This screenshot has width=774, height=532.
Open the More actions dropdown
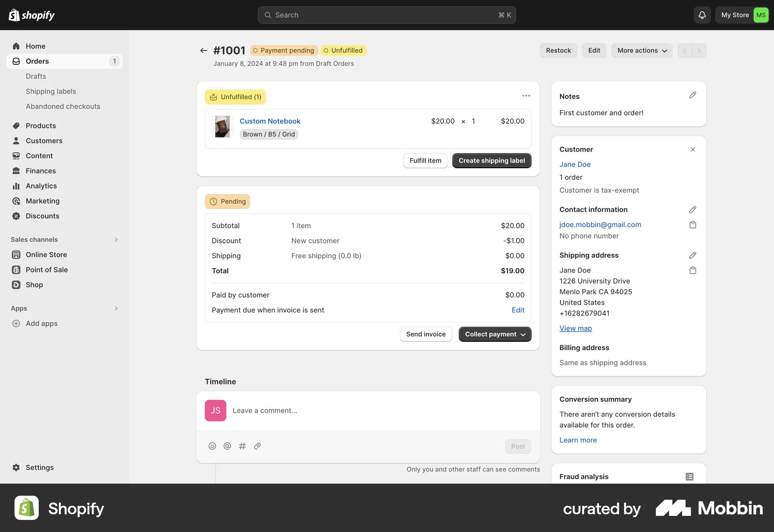point(641,50)
